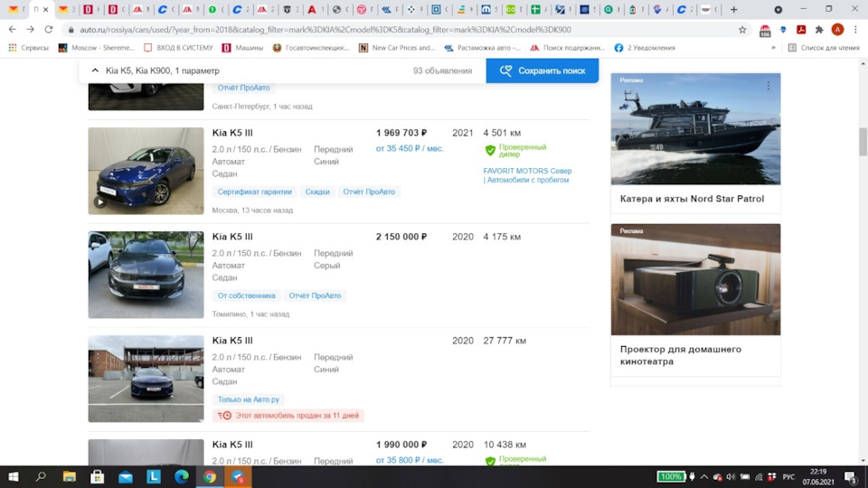This screenshot has width=868, height=488.
Task: Open the Список для чтения reading list
Action: tap(824, 48)
